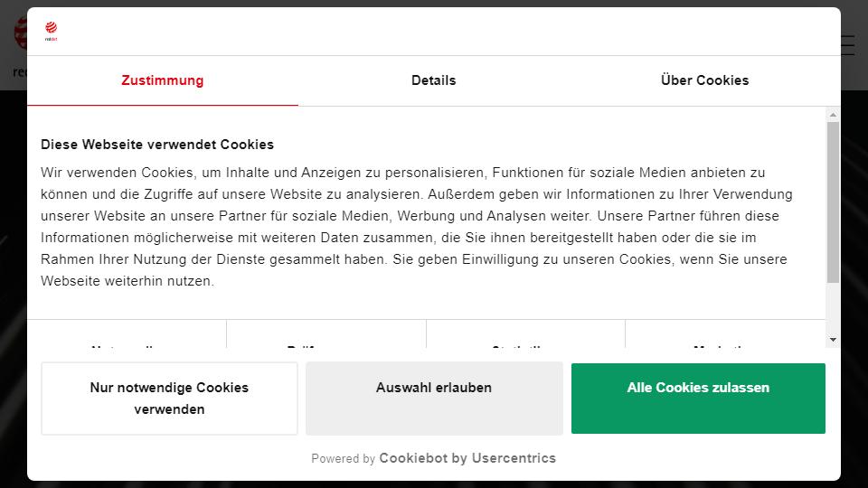Select the Über Cookies tab
868x488 pixels.
tap(704, 80)
